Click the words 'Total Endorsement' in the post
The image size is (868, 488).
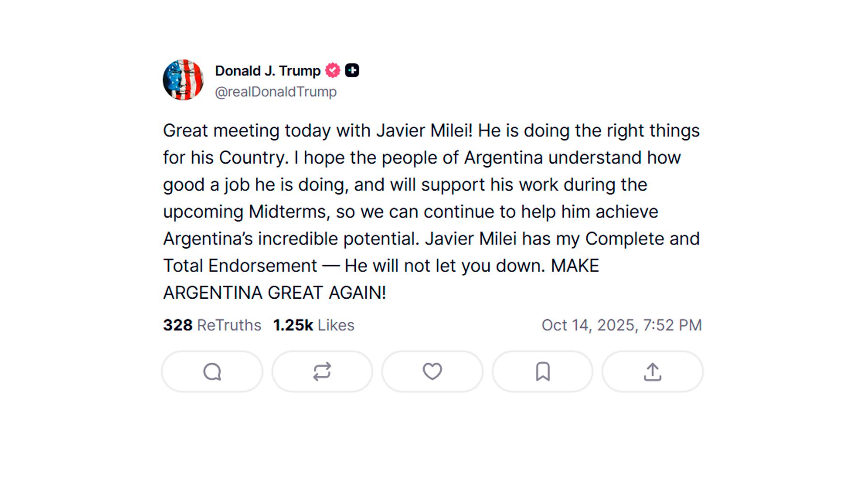pos(240,266)
